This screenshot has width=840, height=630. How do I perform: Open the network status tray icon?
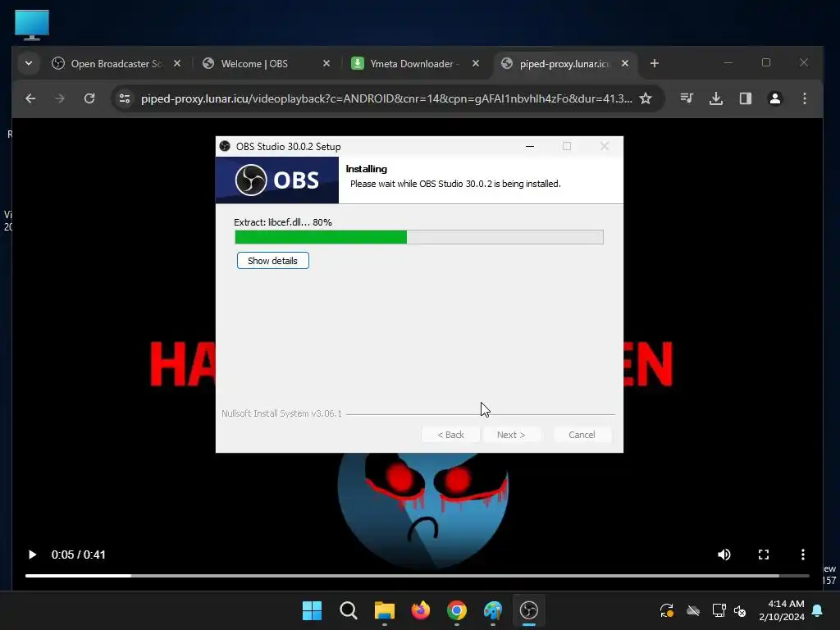coord(719,610)
